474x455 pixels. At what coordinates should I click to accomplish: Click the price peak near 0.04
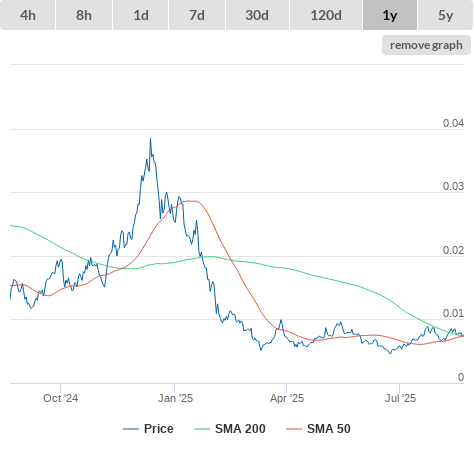[150, 139]
